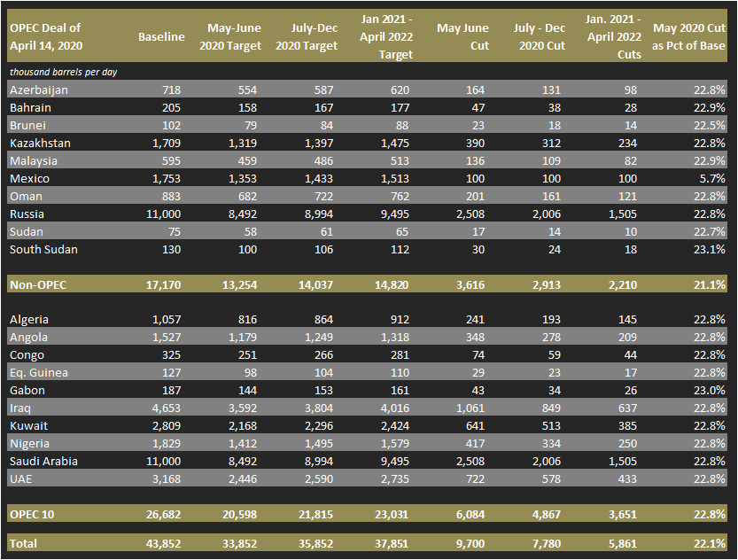The width and height of the screenshot is (738, 560).
Task: Select the UAE row label
Action: coord(20,479)
